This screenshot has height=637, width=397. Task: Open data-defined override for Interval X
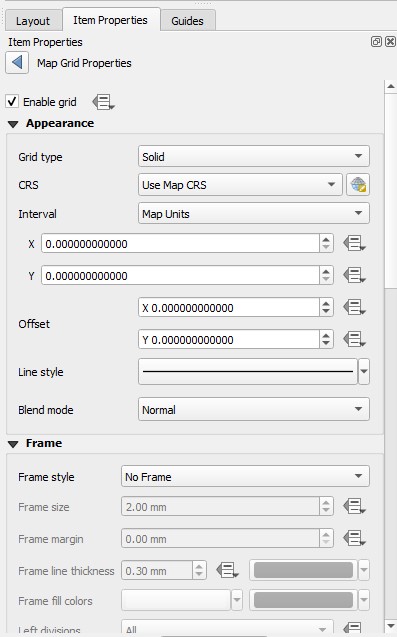pyautogui.click(x=354, y=244)
